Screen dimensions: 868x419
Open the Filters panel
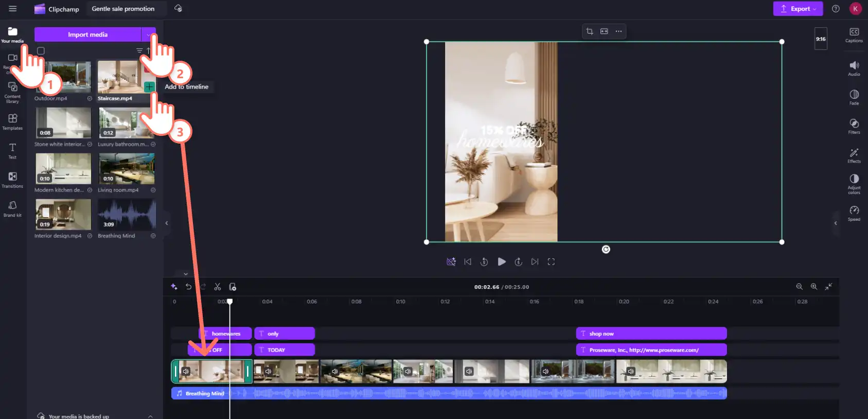(854, 126)
